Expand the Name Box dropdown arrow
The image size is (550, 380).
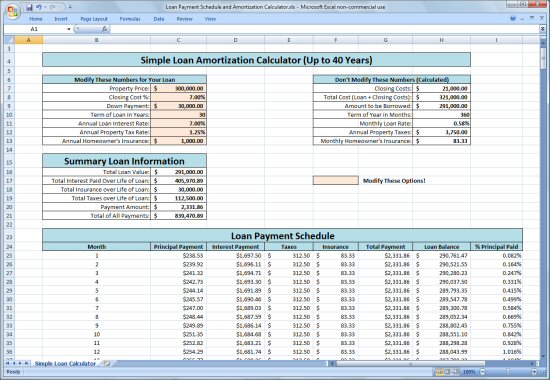(x=69, y=29)
